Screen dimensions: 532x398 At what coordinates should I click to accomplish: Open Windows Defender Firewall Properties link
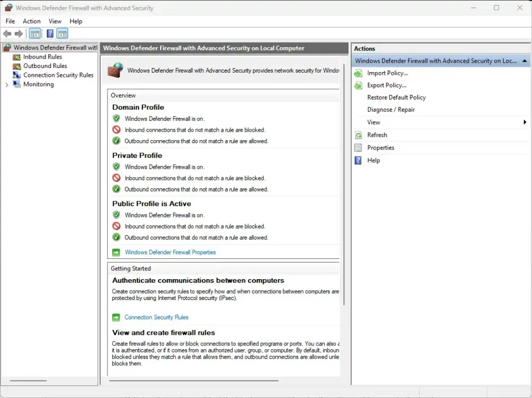(170, 253)
